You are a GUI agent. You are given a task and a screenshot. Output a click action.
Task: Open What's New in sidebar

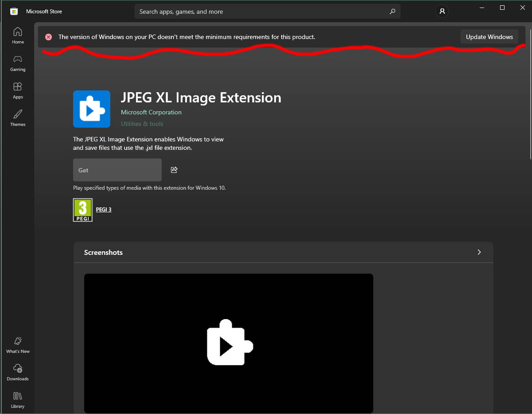18,345
